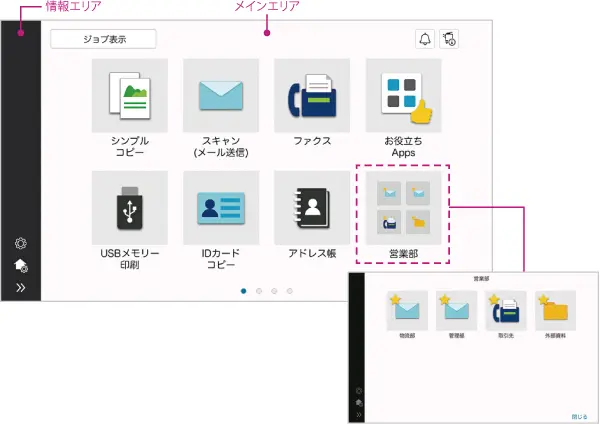The image size is (600, 424).
Task: Open the アドレス帳 address book tile
Action: tap(312, 208)
